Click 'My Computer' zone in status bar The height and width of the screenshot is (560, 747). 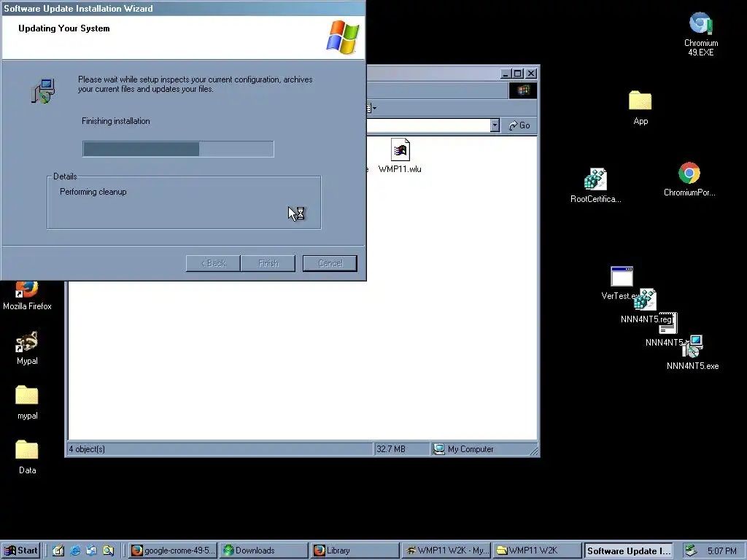[471, 449]
